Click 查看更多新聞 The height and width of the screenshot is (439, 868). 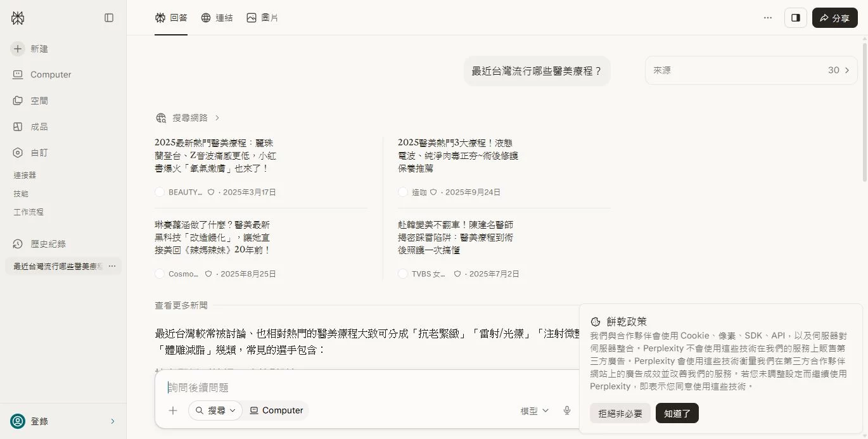tap(181, 305)
